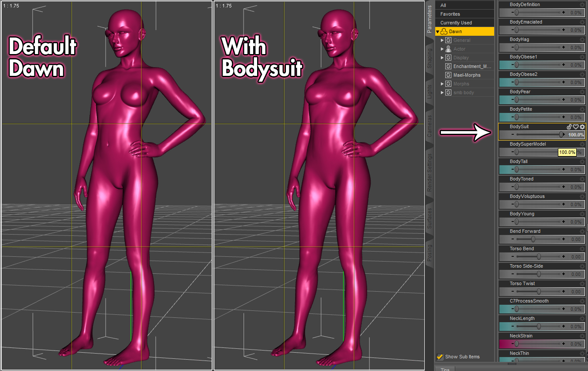The width and height of the screenshot is (588, 371).
Task: Uncheck the Show Sub Items checkbox
Action: [440, 357]
